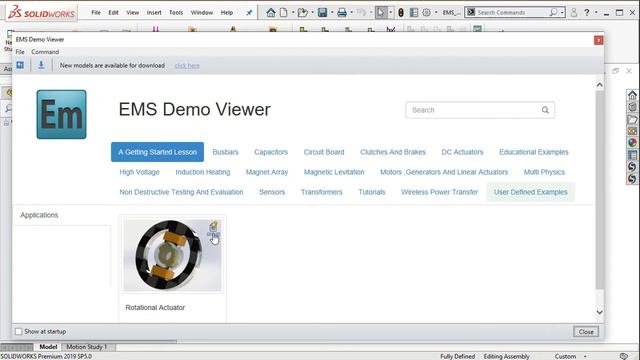
Task: Switch to the Motion Study 1 tab
Action: point(87,347)
